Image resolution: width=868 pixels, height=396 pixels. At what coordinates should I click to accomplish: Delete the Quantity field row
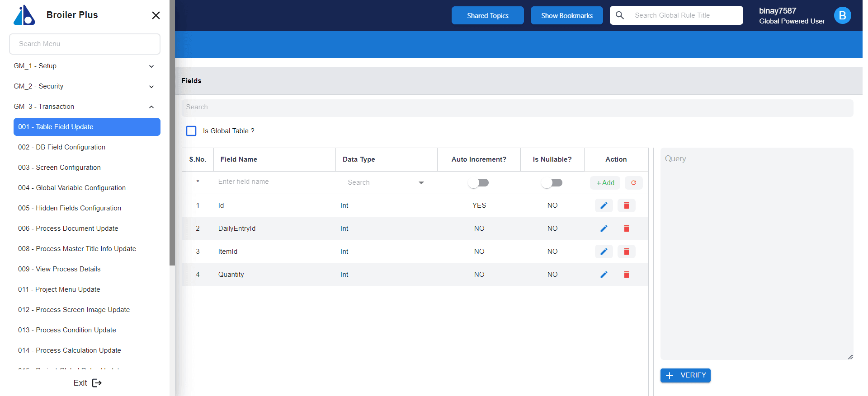[x=626, y=275]
